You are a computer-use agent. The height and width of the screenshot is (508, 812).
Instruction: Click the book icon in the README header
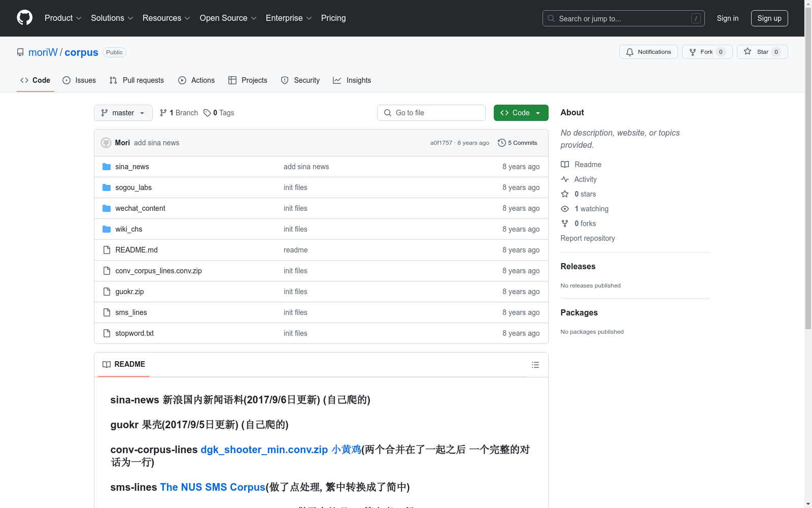tap(107, 364)
